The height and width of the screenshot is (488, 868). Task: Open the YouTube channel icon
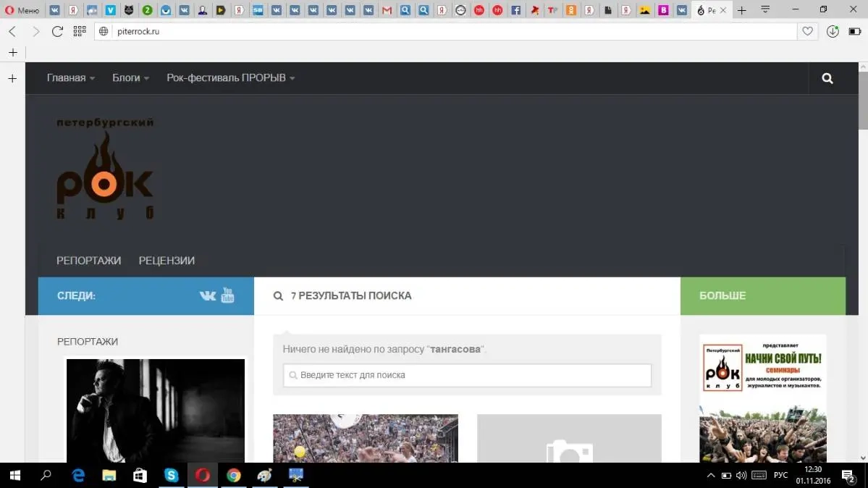tap(228, 295)
